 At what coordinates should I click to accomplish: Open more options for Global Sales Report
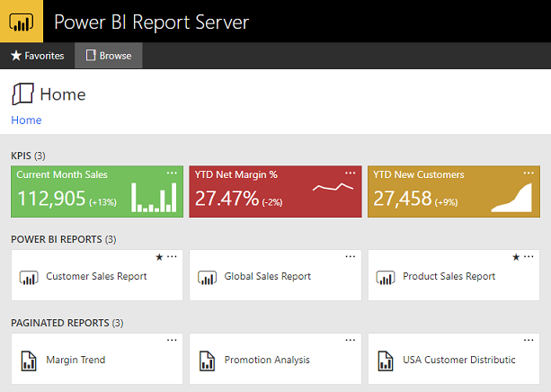click(351, 256)
